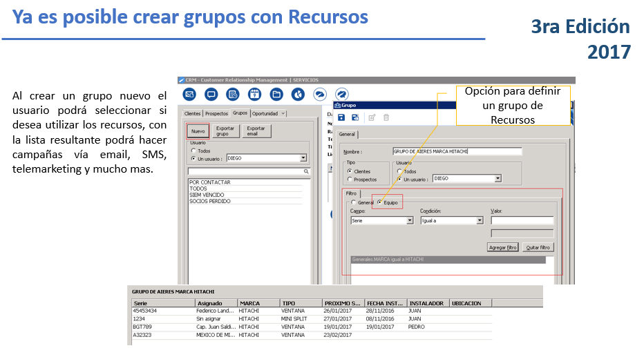The height and width of the screenshot is (357, 644).
Task: Click the Exportar email button
Action: [256, 131]
